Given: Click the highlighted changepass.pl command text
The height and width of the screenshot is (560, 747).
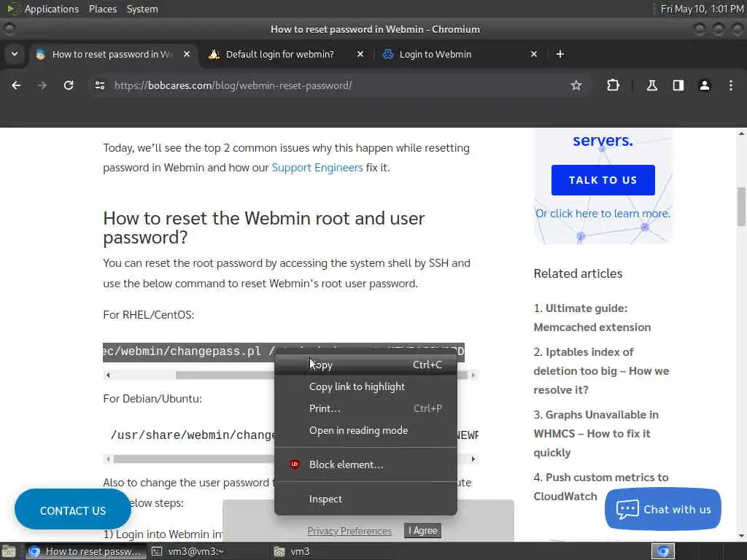Looking at the screenshot, I should point(188,351).
